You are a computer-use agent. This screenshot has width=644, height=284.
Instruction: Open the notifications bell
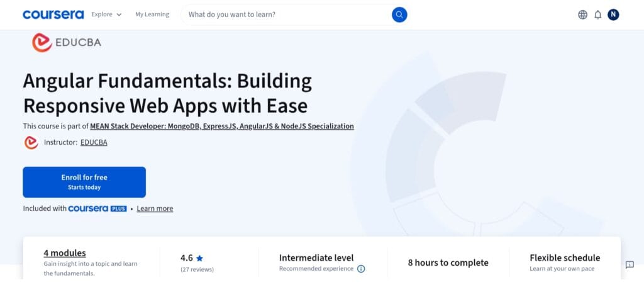(597, 14)
